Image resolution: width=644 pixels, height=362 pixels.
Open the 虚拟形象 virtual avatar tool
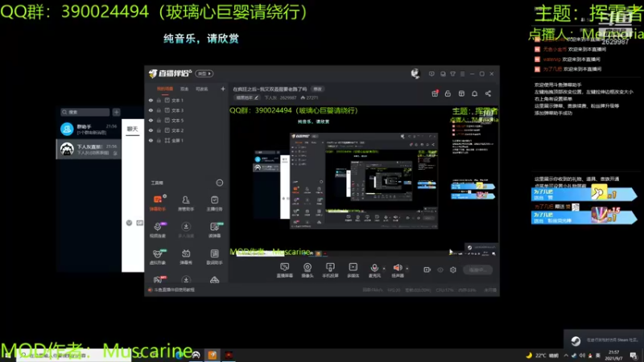point(157,257)
